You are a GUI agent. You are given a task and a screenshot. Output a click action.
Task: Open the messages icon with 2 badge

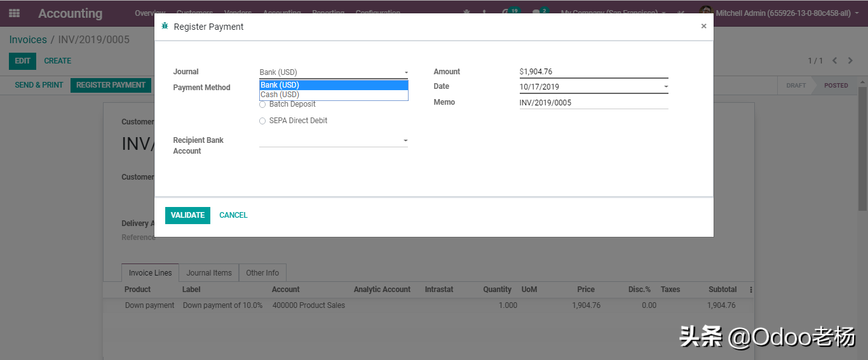tap(537, 12)
